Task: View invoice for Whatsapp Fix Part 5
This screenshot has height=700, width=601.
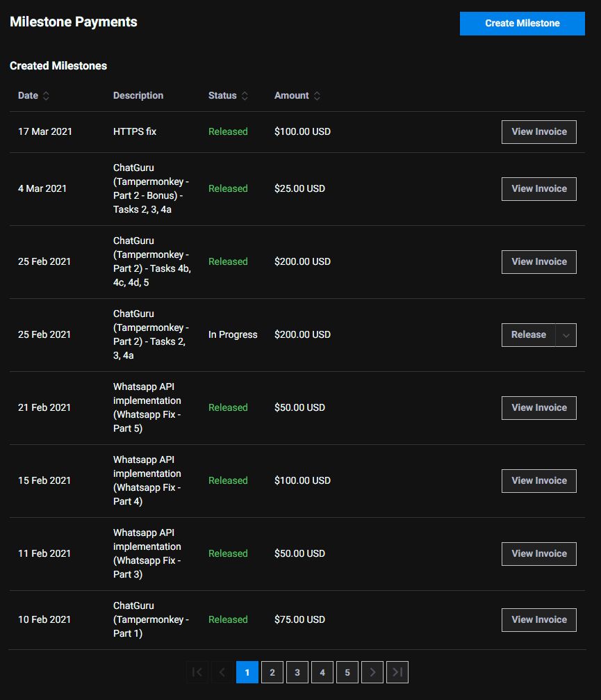Action: click(539, 408)
